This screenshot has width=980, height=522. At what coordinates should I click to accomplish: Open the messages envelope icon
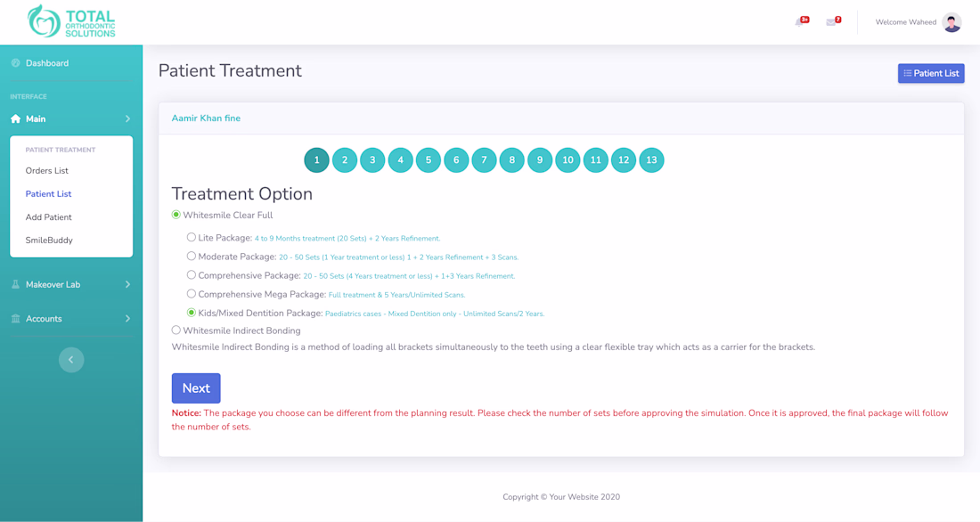coord(832,22)
